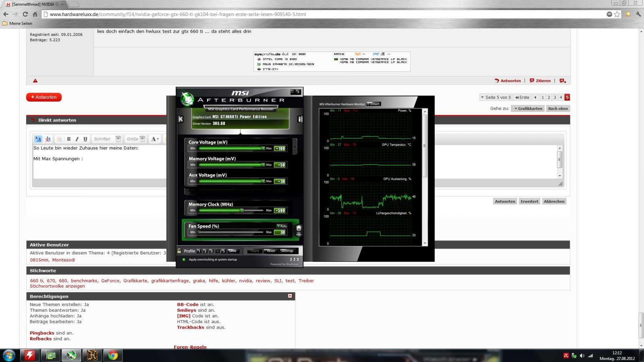This screenshot has width=644, height=362.
Task: Click the Fan Speed slider
Action: 231,232
